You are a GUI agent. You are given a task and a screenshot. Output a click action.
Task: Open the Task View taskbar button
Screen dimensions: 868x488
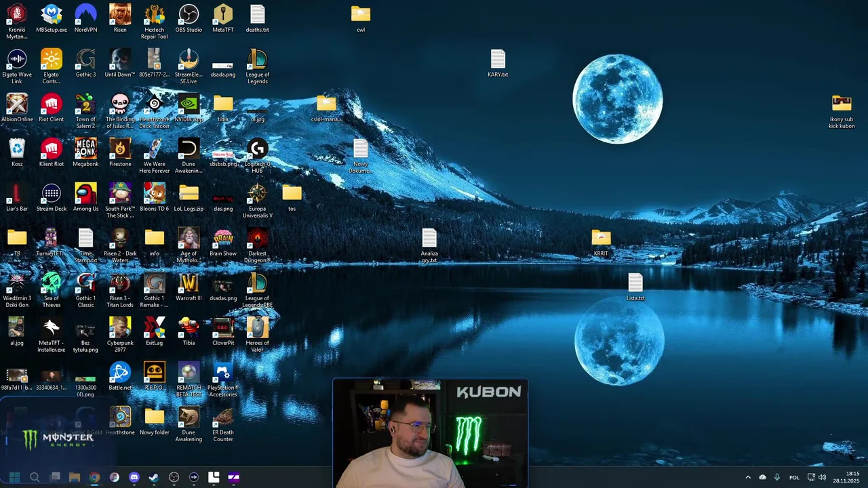[x=55, y=477]
